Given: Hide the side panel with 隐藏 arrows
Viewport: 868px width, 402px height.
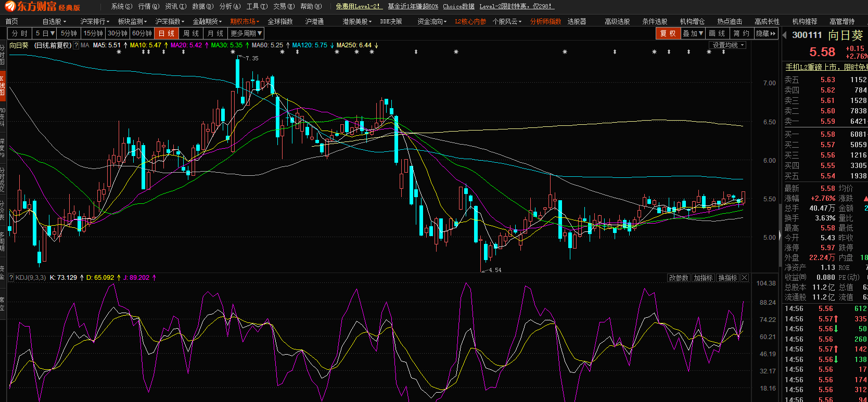Looking at the screenshot, I should coord(765,33).
